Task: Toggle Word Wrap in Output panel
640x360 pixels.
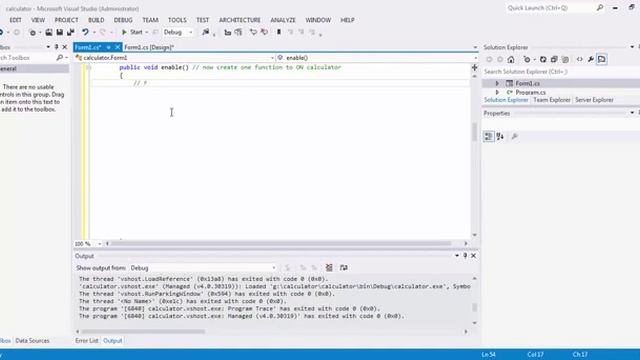Action: click(344, 268)
